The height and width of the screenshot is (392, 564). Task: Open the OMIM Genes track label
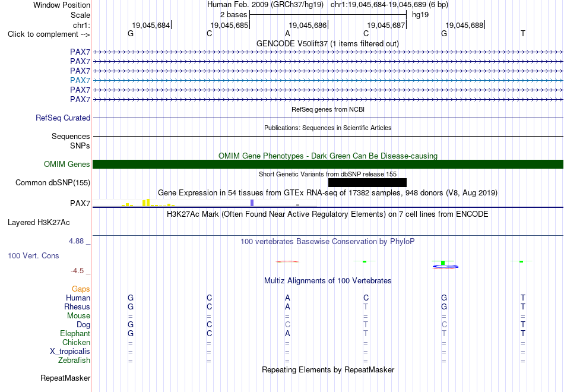pos(66,164)
